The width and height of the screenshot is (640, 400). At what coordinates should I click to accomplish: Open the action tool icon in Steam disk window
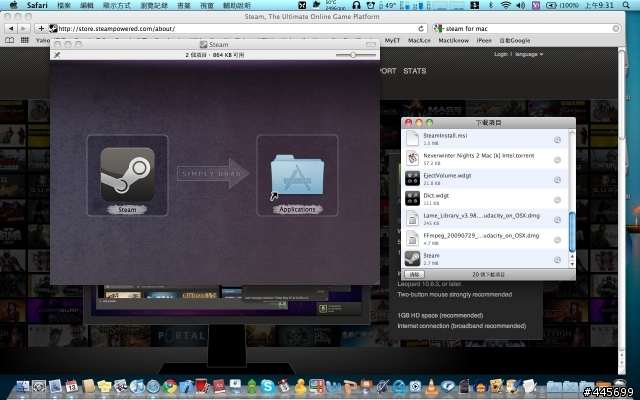point(57,55)
